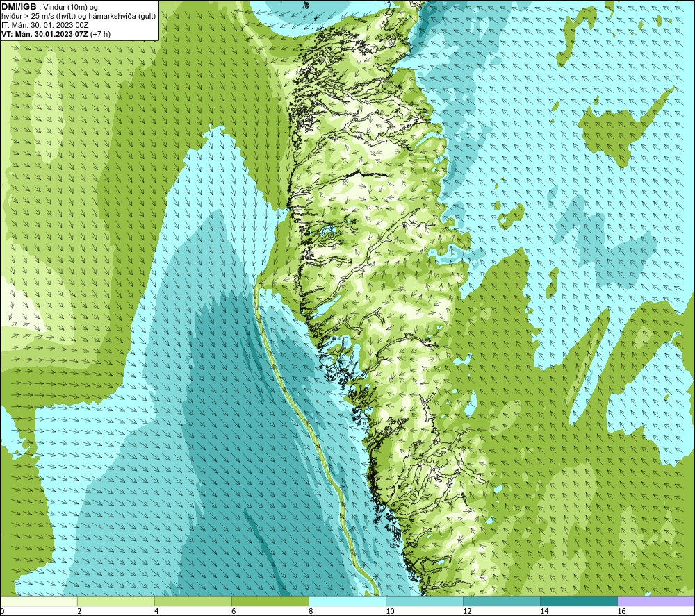This screenshot has height=616, width=695.
Task: Click the 6–8 m/s olive green legend swatch
Action: (270, 601)
